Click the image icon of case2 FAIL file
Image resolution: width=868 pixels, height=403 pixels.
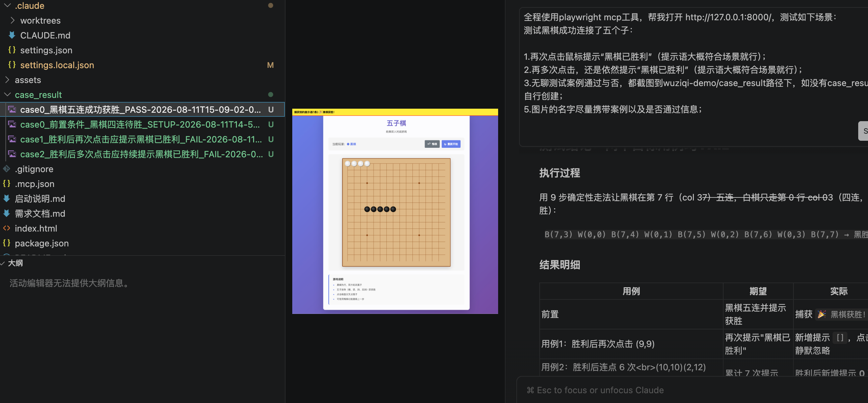click(x=12, y=154)
